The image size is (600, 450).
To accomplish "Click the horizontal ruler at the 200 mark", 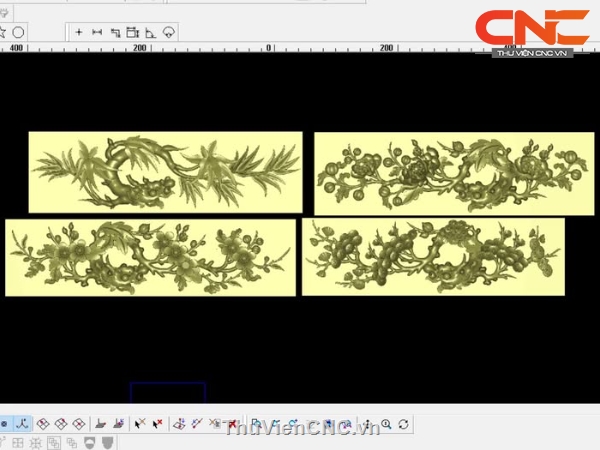I will click(140, 47).
